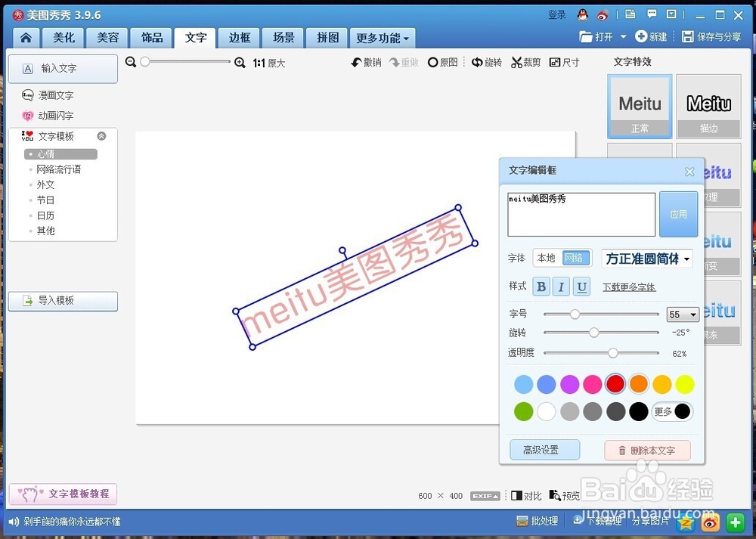Click the zoom-in magnifier icon
Viewport: 756px width, 539px height.
pos(240,64)
